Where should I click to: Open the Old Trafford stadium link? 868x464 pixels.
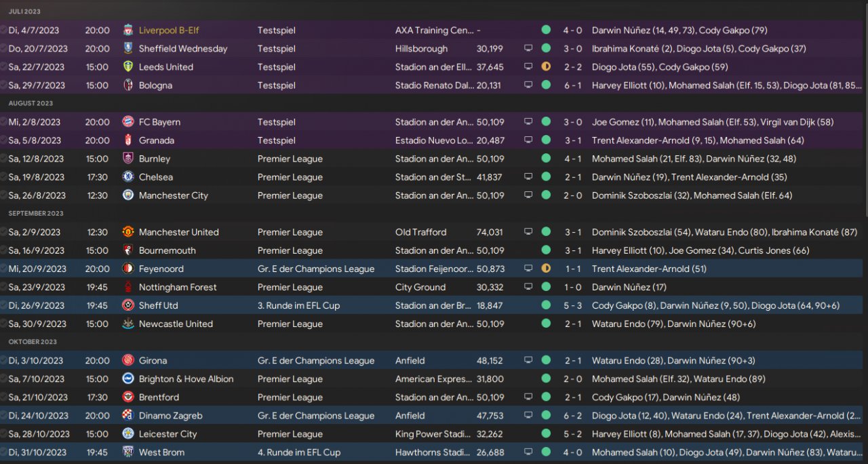pos(421,232)
